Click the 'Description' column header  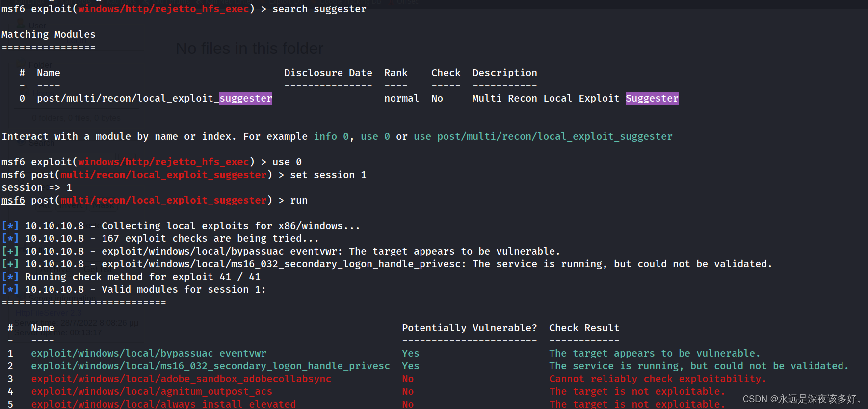(x=505, y=73)
